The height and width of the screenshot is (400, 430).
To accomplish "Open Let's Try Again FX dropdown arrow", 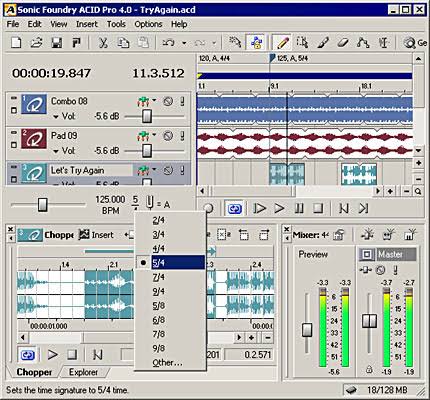I will pos(154,169).
